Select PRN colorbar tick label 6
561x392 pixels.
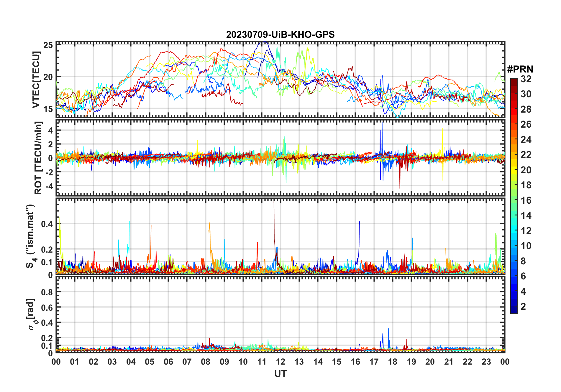(523, 276)
